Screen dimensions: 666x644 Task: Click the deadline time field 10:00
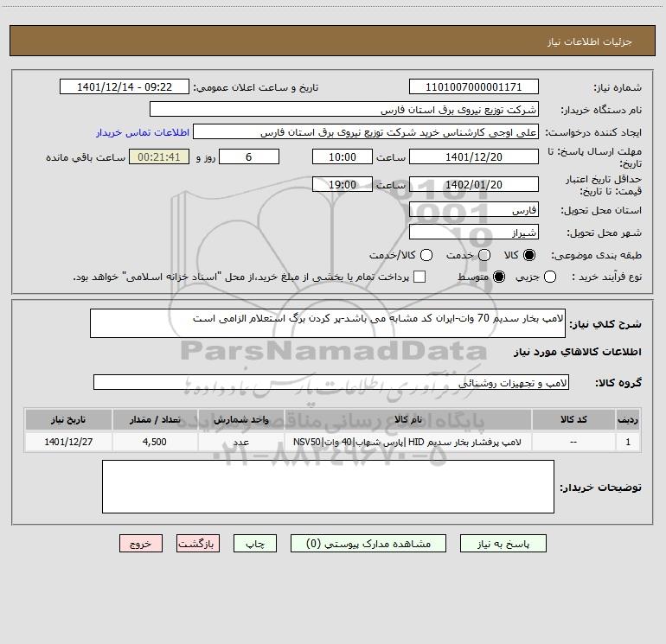click(343, 156)
